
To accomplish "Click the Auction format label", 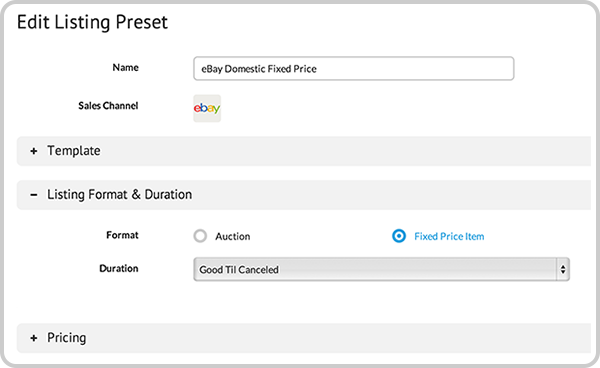I will click(233, 236).
